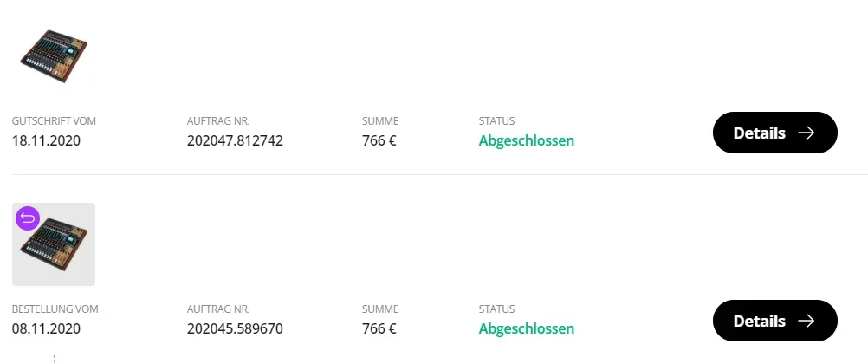The width and height of the screenshot is (868, 364).
Task: Open the mixer thumbnail for the 18.11.2020 credit note
Action: click(x=54, y=56)
